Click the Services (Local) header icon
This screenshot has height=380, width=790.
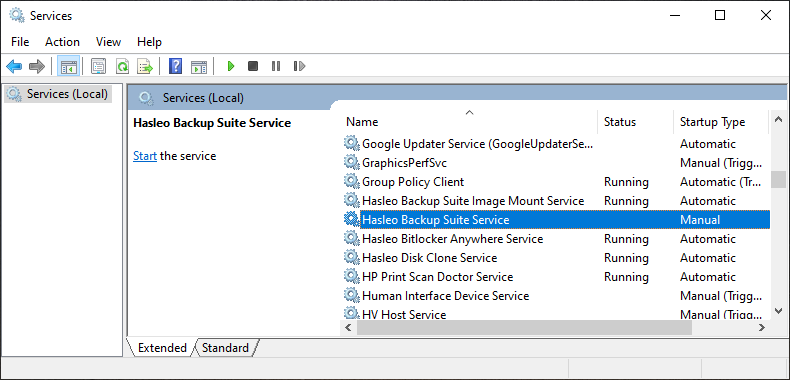point(146,98)
